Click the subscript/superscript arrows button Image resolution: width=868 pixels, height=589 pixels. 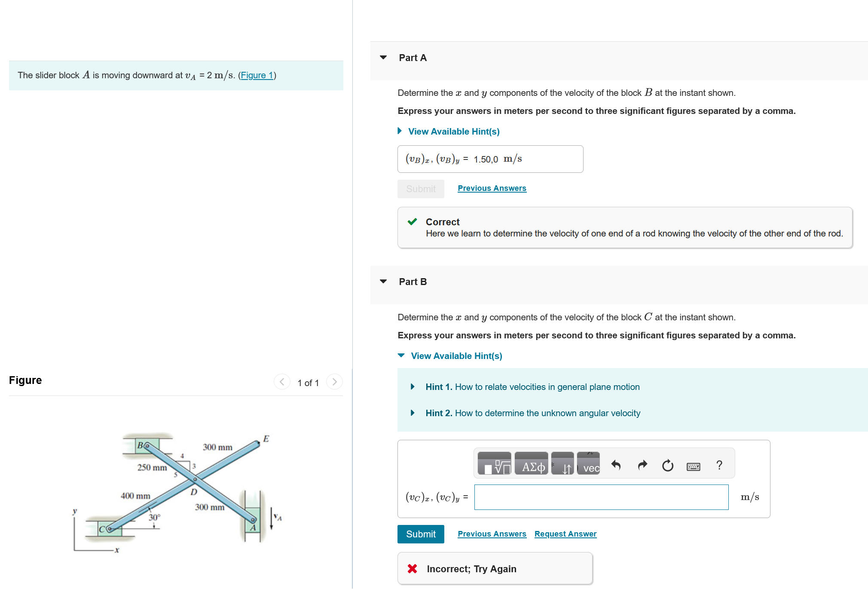click(562, 464)
